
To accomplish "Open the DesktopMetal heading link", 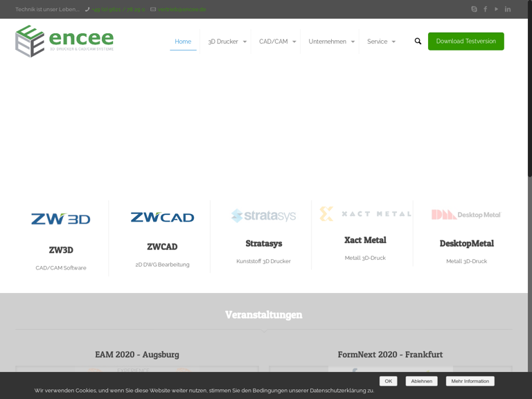I will 466,243.
